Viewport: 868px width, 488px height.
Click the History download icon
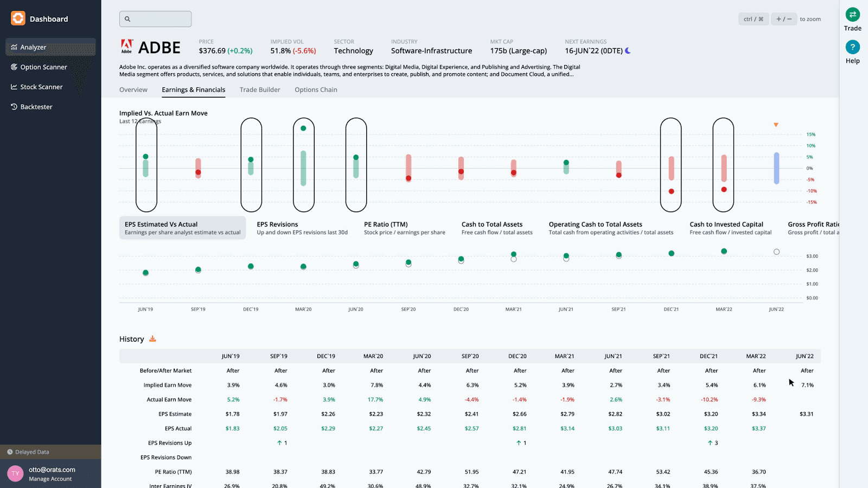(152, 339)
